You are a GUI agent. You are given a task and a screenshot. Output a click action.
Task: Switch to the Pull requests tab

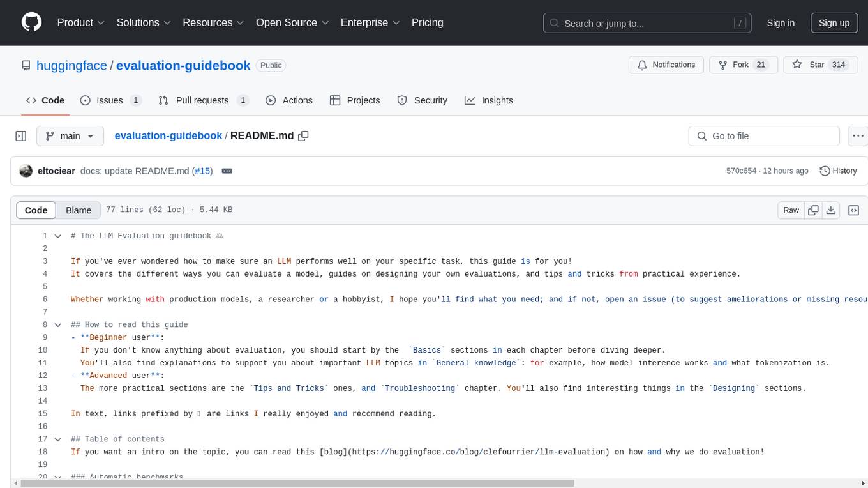tap(203, 100)
